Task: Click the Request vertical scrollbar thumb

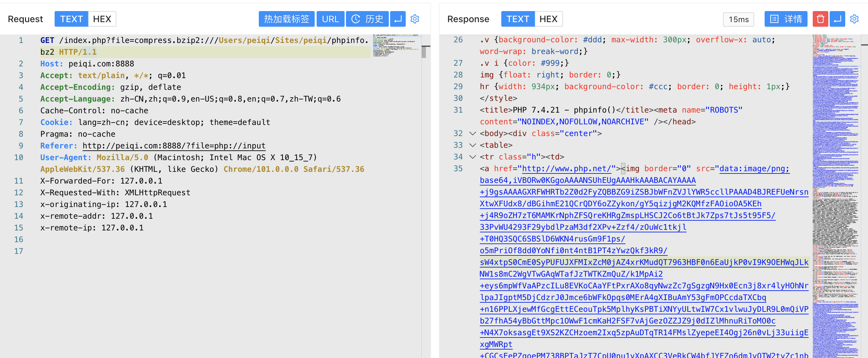Action: 424,52
